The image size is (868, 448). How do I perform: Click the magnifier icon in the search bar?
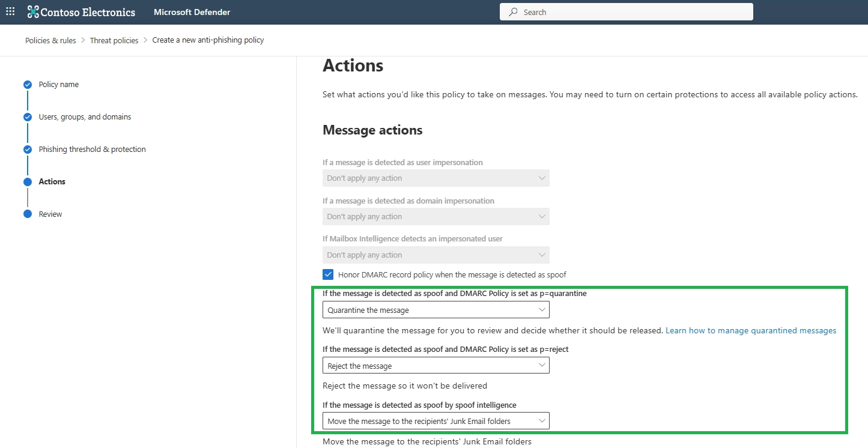pyautogui.click(x=512, y=11)
